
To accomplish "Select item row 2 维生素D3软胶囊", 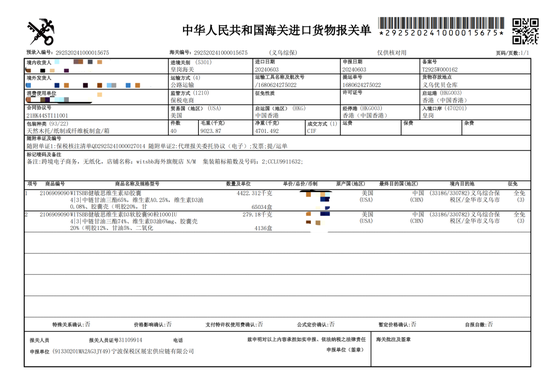I will click(277, 221).
